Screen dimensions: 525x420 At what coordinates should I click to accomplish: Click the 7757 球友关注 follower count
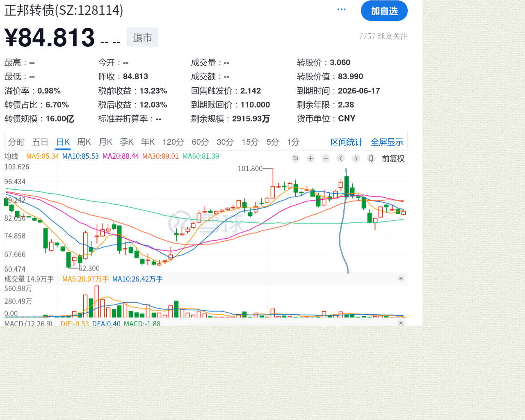point(383,36)
